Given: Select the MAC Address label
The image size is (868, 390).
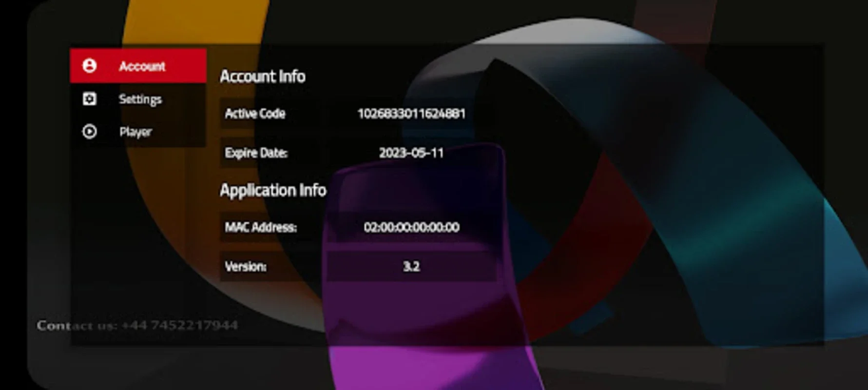Looking at the screenshot, I should coord(260,227).
